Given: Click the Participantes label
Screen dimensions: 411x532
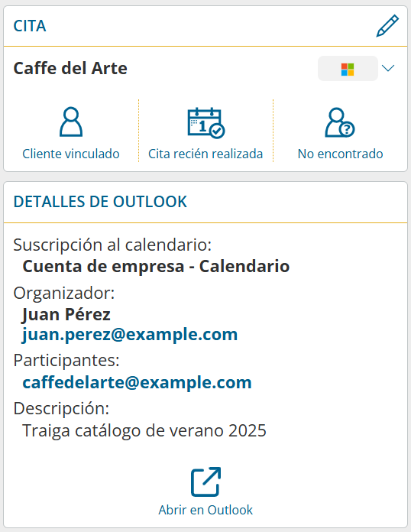Looking at the screenshot, I should (x=66, y=360).
